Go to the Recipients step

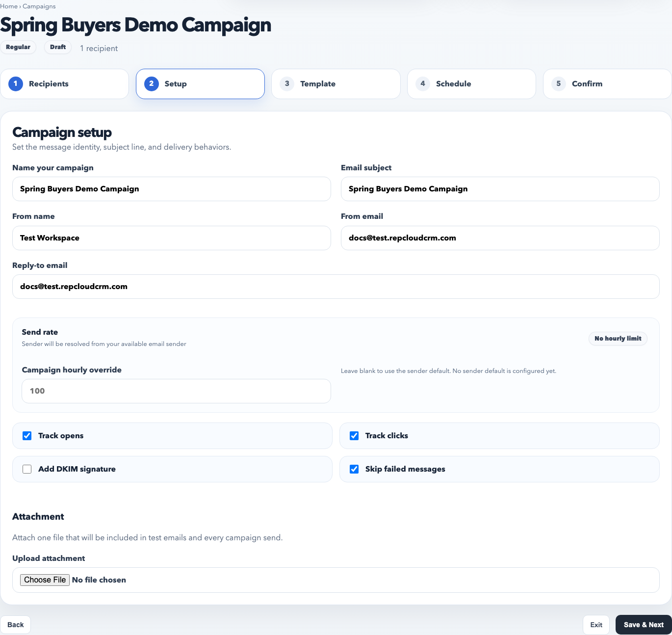pos(64,84)
